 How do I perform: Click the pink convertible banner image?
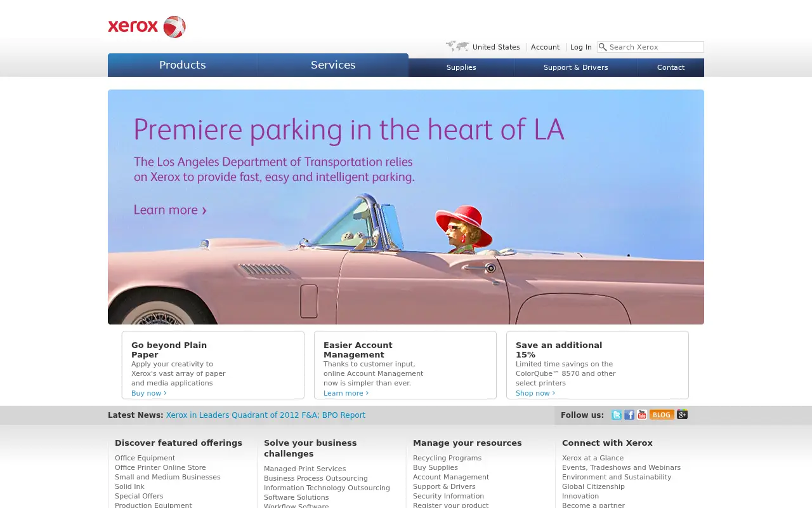pyautogui.click(x=406, y=207)
